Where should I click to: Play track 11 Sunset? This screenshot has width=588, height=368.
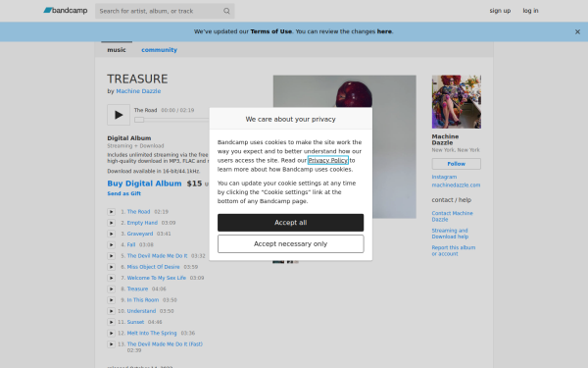point(112,322)
